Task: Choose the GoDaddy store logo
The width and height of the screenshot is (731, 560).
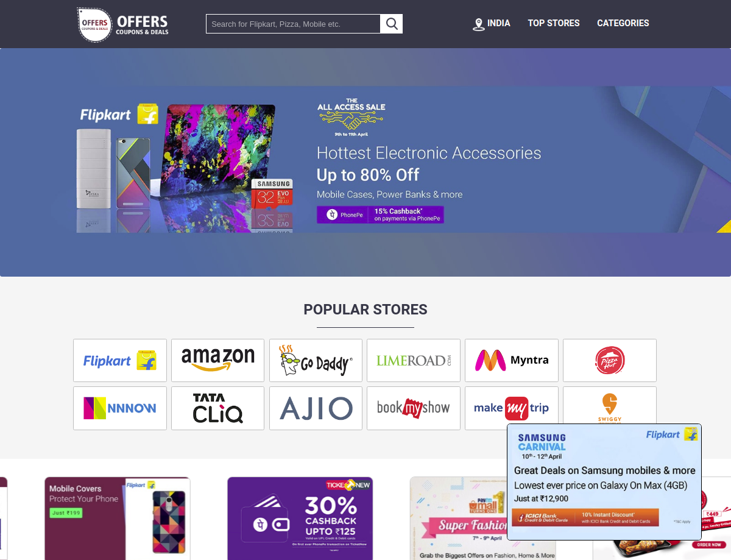Action: (x=316, y=361)
